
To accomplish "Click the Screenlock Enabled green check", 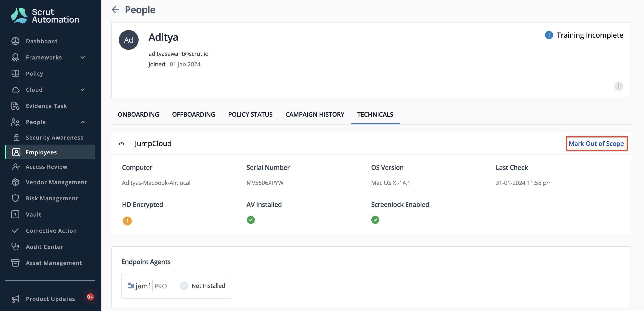I will pyautogui.click(x=375, y=220).
